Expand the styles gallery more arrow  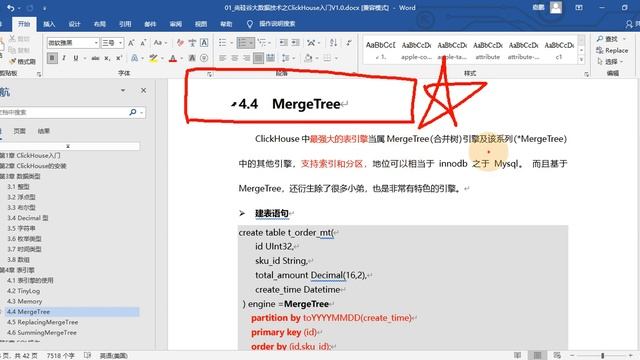[582, 60]
